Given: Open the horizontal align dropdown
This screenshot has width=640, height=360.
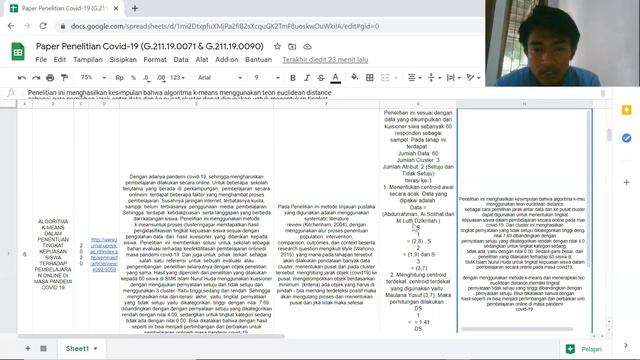Looking at the screenshot, I should point(415,78).
